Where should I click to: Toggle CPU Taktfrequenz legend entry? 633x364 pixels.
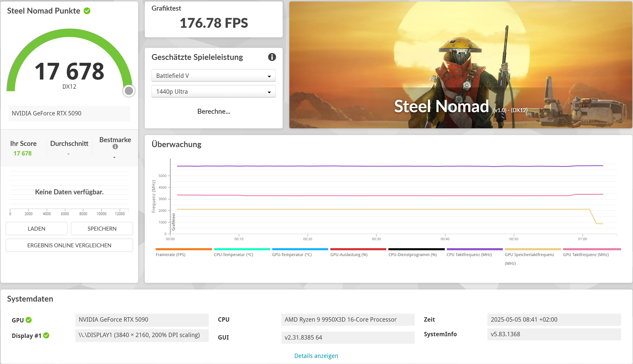[469, 254]
